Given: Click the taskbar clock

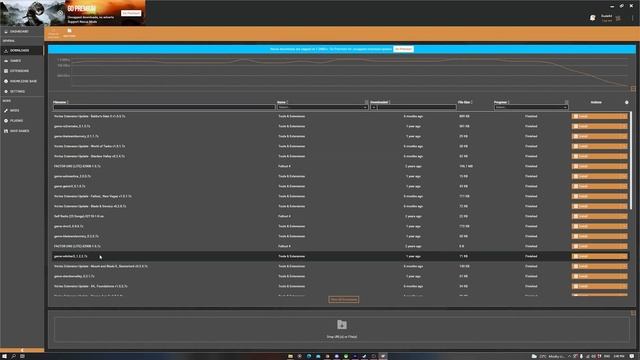Looking at the screenshot, I should pyautogui.click(x=619, y=356).
